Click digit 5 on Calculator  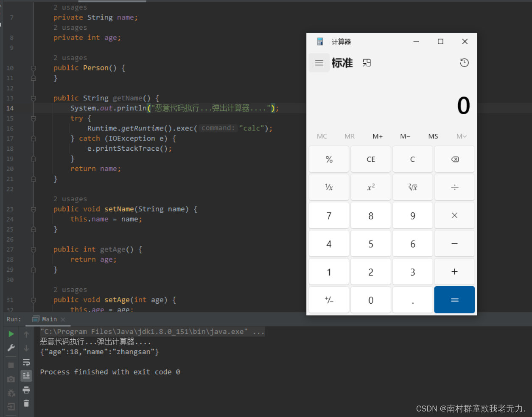371,244
